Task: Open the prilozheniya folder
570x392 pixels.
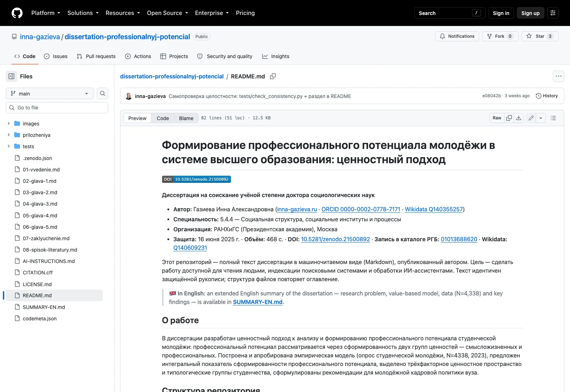Action: (x=37, y=135)
